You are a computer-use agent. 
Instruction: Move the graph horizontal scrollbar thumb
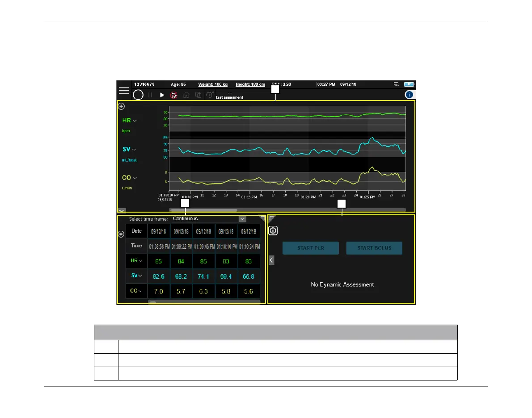tap(203, 210)
